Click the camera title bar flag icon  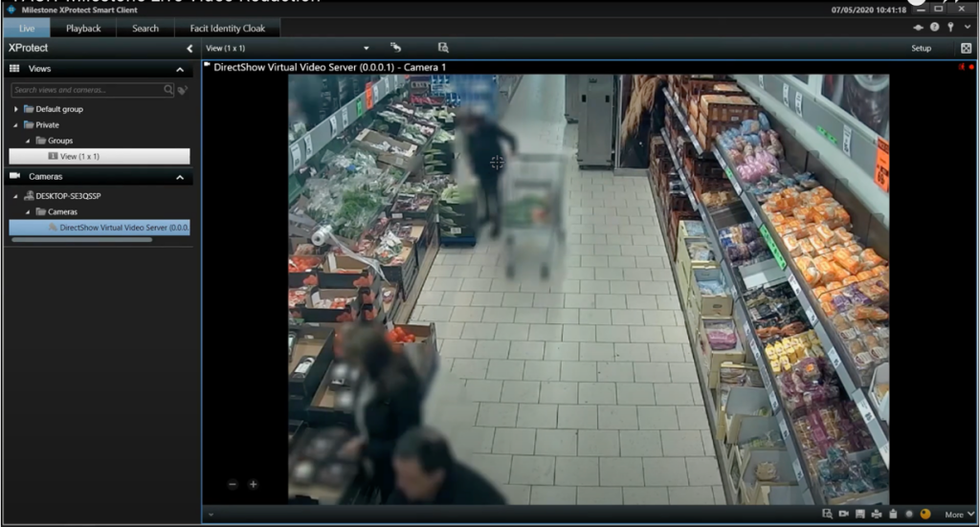[207, 66]
